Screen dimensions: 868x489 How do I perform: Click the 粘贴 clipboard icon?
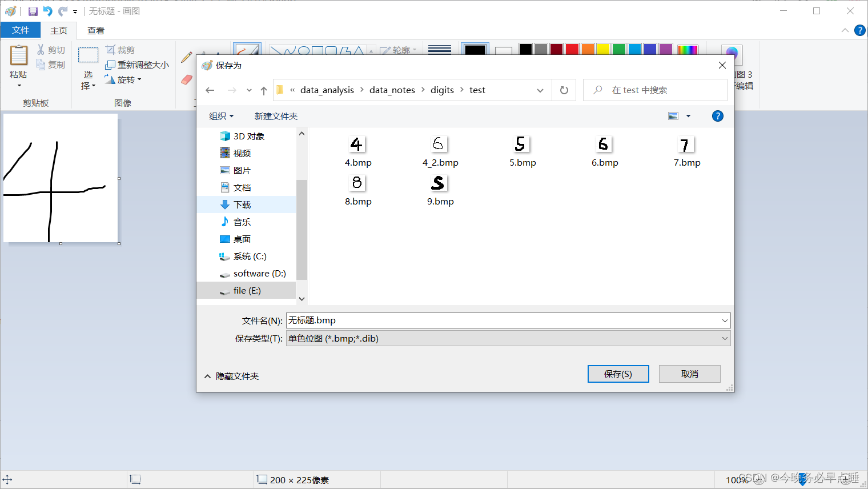point(19,55)
